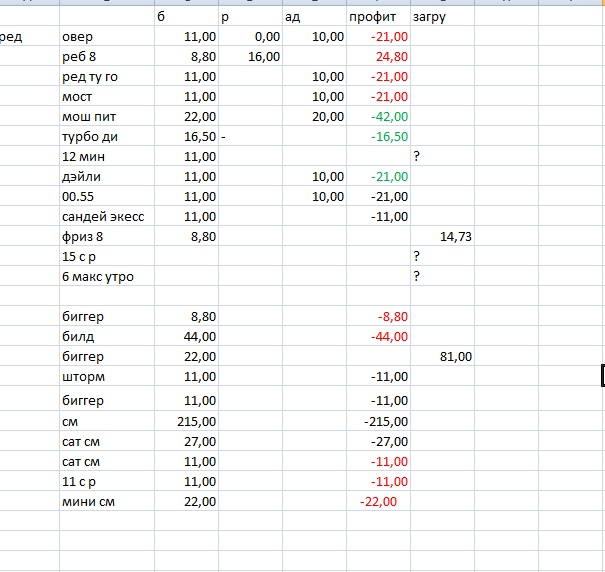Select the red value -44,00
The width and height of the screenshot is (605, 572).
click(x=389, y=337)
